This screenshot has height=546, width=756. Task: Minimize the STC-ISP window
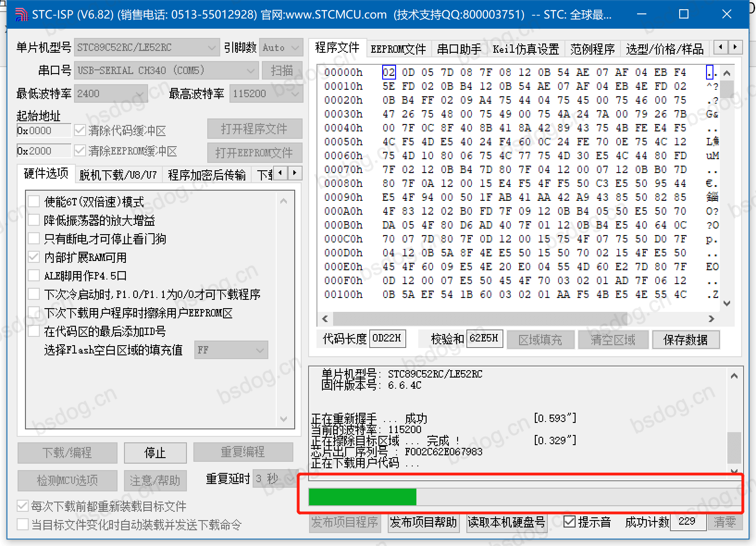641,14
